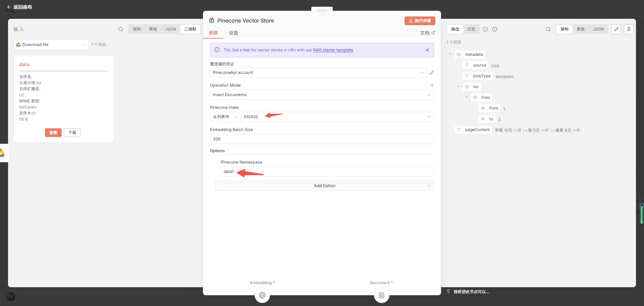Screen dimensions: 644x306
Task: Open the Add Option dropdown
Action: point(324,186)
